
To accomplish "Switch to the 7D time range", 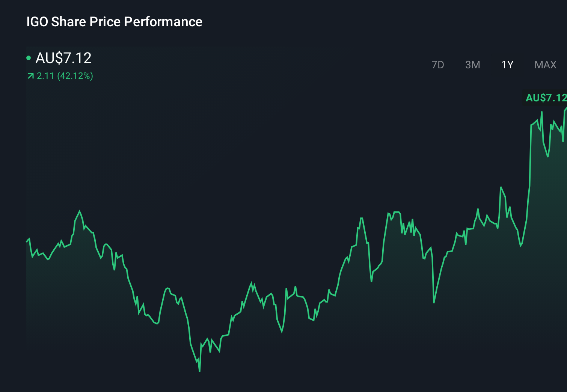I will (438, 65).
